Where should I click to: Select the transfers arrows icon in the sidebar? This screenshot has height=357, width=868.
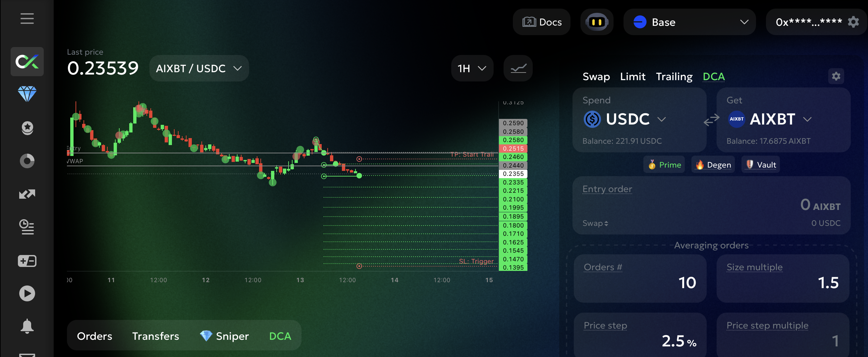pyautogui.click(x=27, y=194)
